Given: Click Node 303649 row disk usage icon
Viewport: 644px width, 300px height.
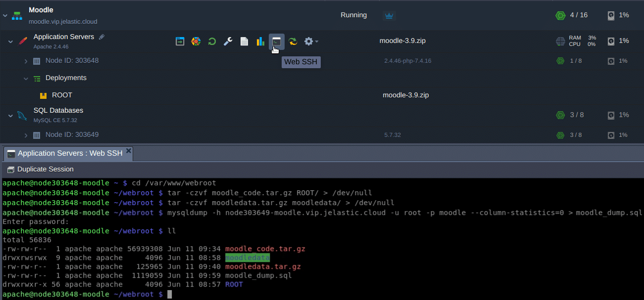Looking at the screenshot, I should click(x=611, y=135).
